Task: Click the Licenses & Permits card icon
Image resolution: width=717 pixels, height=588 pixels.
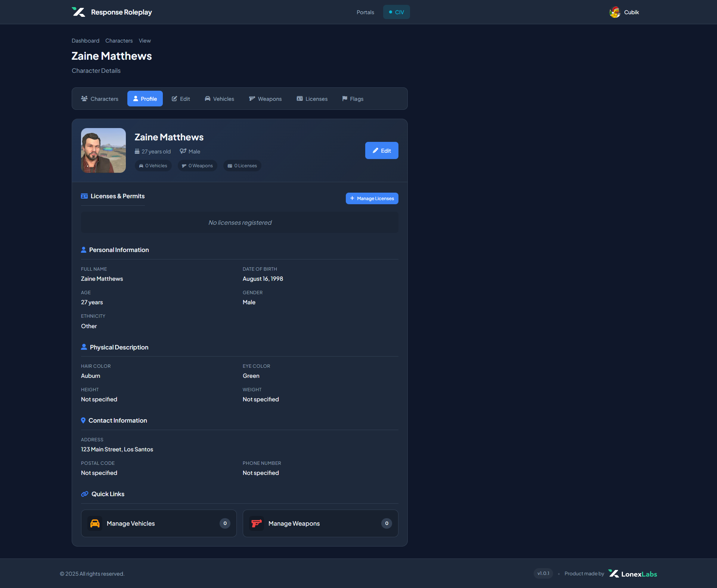Action: click(x=84, y=196)
